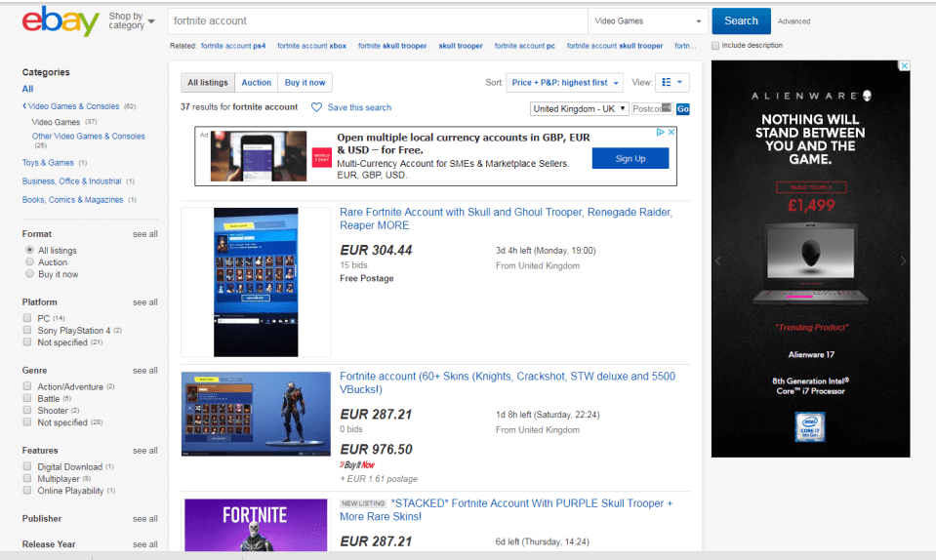The image size is (936, 560).
Task: Click the Buy It Now logo on second listing
Action: tap(357, 464)
